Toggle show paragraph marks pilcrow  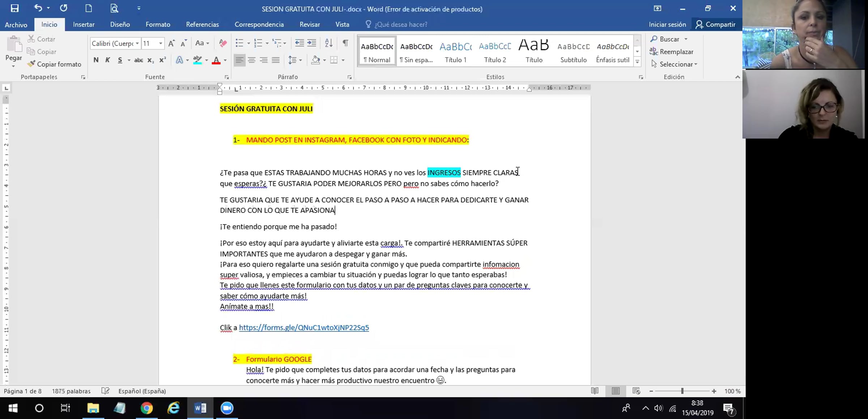point(345,43)
